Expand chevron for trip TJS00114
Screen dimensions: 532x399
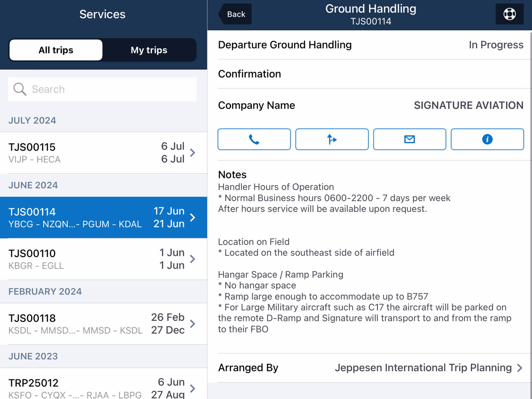pyautogui.click(x=192, y=217)
